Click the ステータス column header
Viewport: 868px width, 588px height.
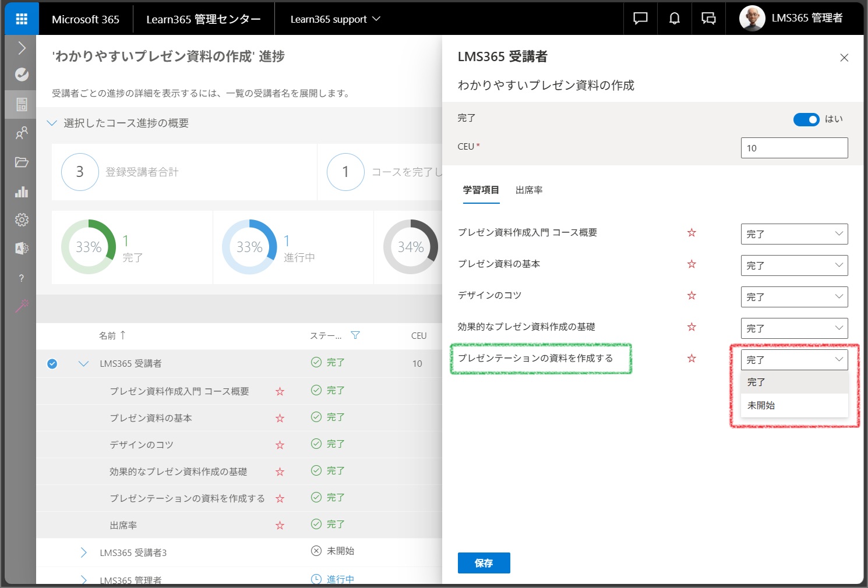(326, 336)
